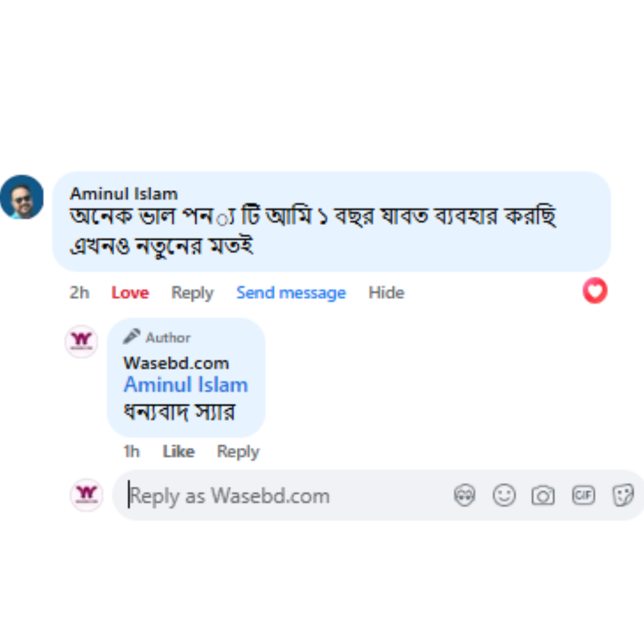Insert an avatar sticker in reply

point(465,496)
